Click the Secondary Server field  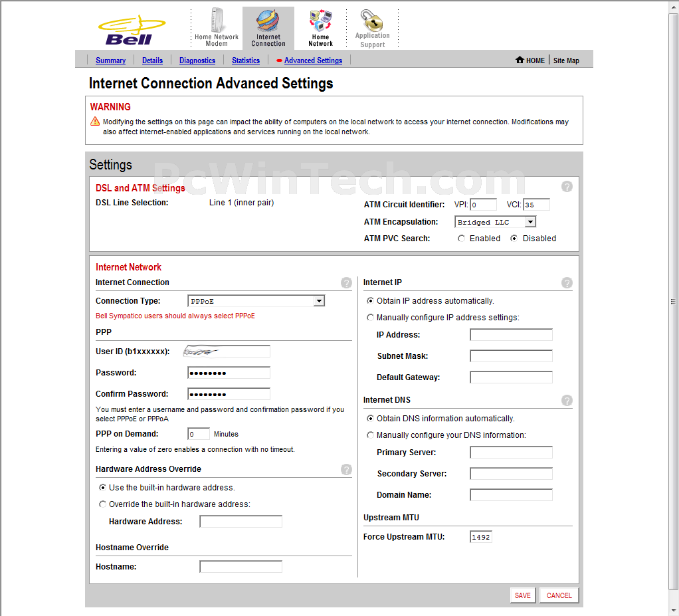point(511,474)
